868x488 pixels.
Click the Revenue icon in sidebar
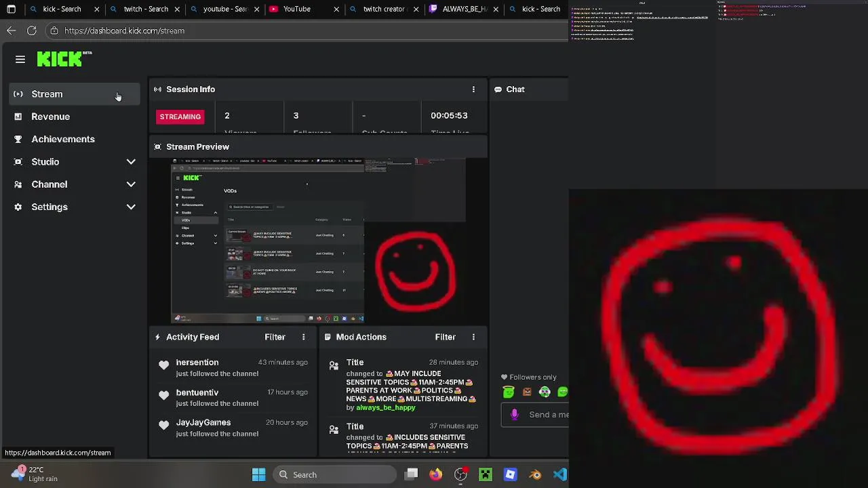(18, 117)
